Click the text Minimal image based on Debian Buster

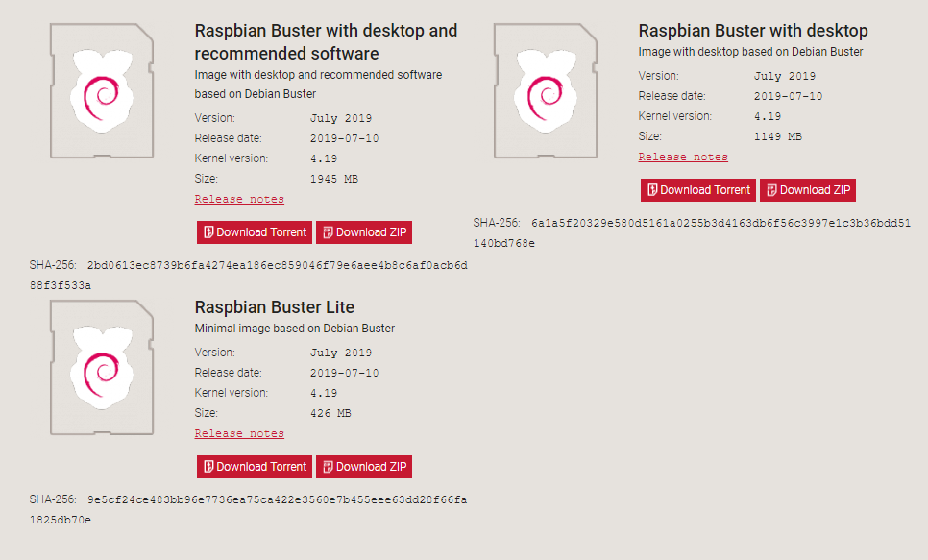tap(295, 329)
